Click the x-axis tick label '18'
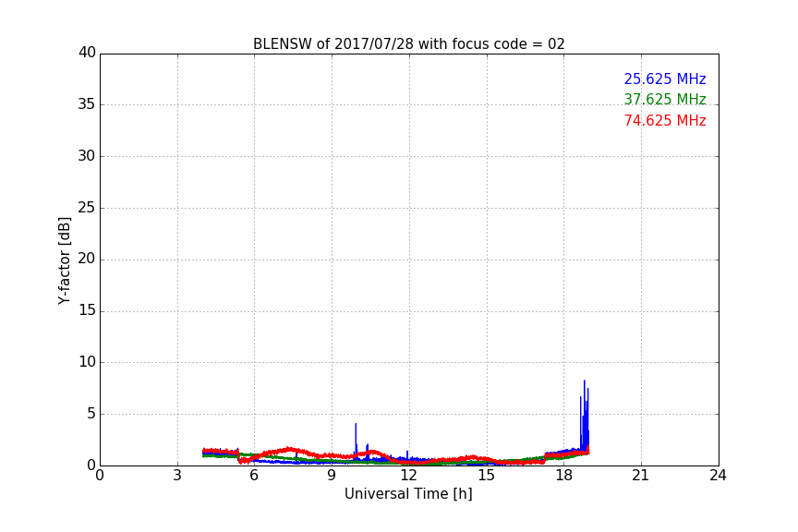The width and height of the screenshot is (798, 532). [564, 476]
